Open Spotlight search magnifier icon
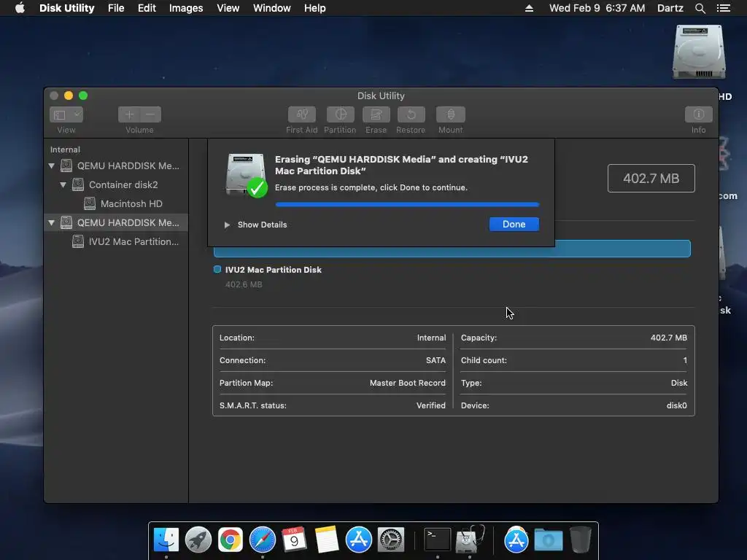Screen dimensions: 747x560 pos(700,8)
